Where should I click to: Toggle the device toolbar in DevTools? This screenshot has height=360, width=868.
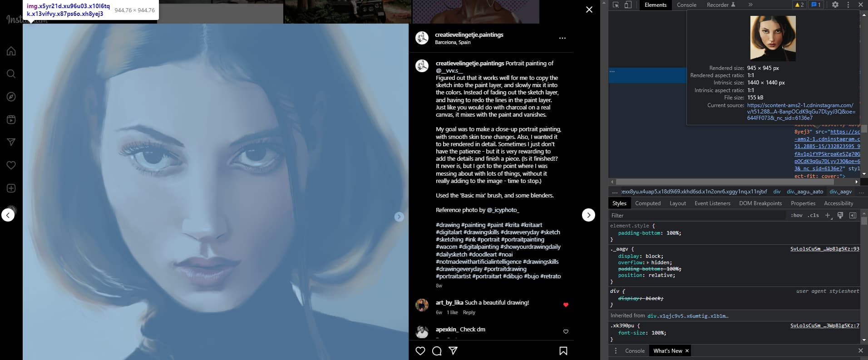[627, 5]
